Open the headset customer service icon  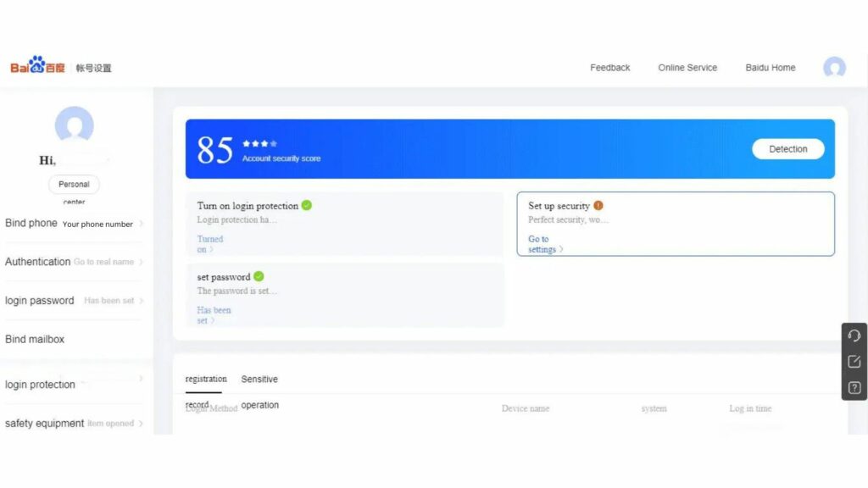[854, 335]
